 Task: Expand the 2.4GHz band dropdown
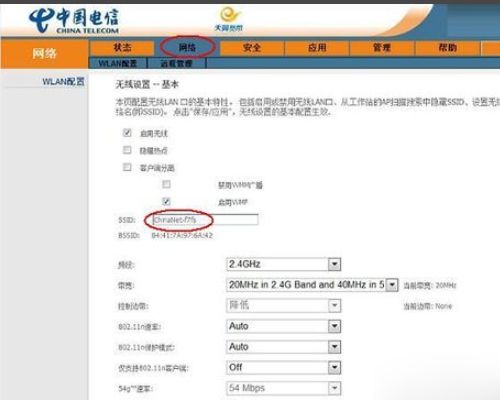click(283, 264)
